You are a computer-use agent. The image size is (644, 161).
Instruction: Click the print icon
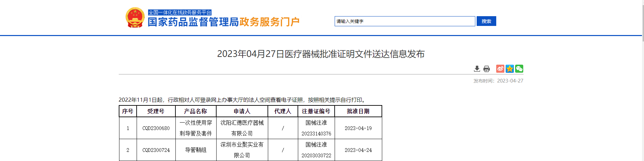pos(486,69)
